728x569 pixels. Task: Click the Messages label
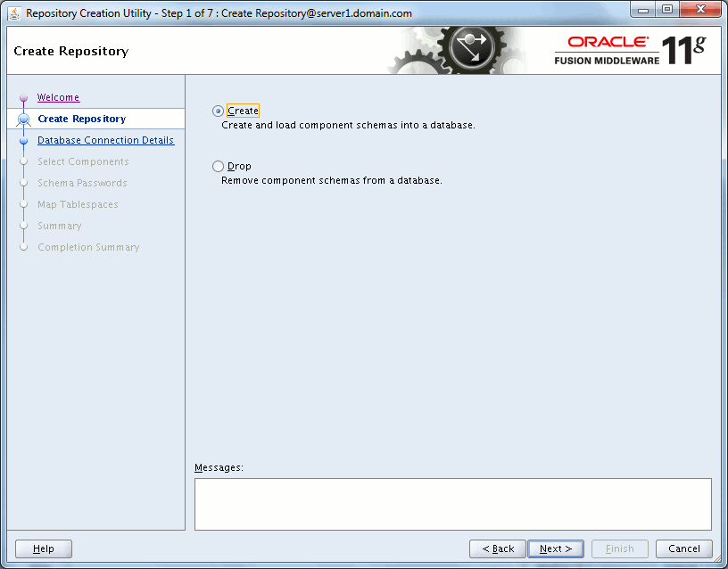tap(219, 467)
